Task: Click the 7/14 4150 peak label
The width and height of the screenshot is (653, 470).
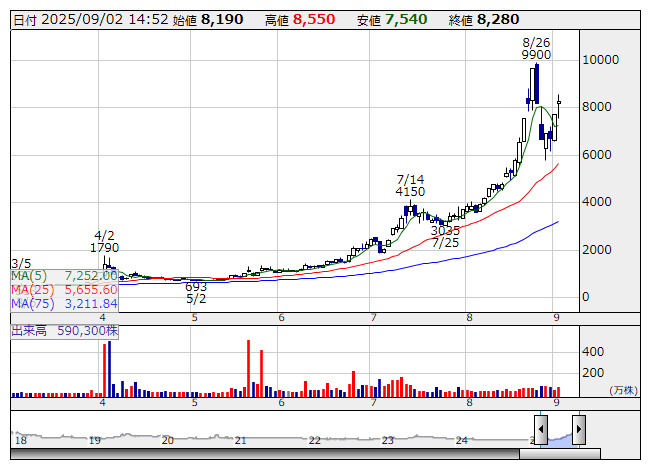Action: (x=410, y=184)
